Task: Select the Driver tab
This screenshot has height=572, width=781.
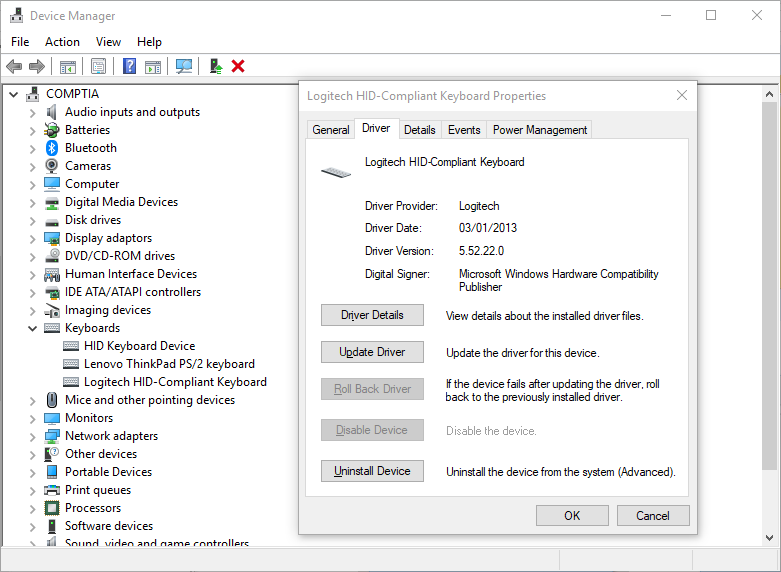Action: (376, 129)
